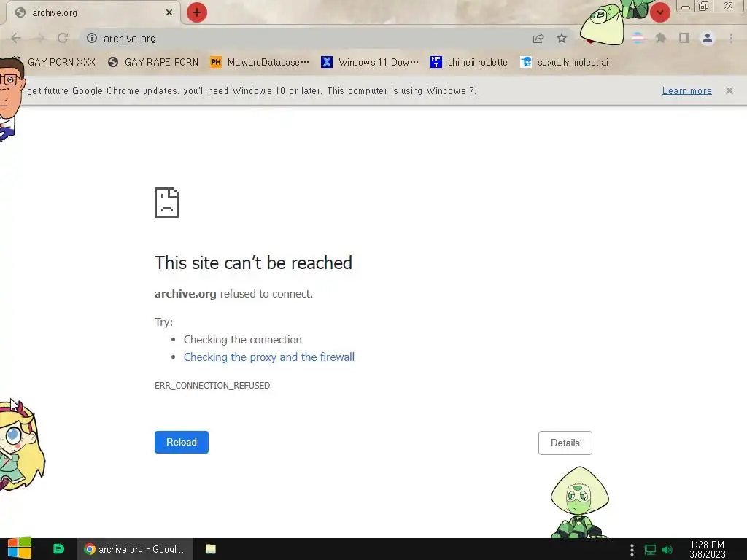Open the Extensions puzzle piece menu
747x560 pixels.
(661, 38)
